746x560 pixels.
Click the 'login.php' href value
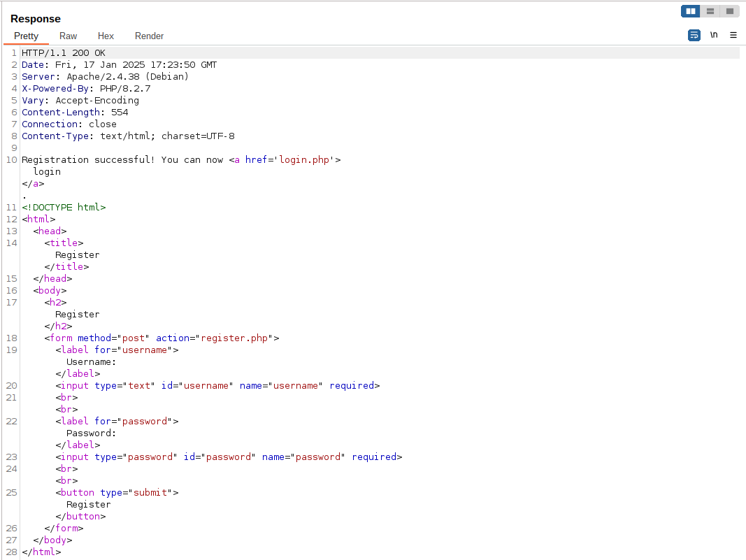point(307,160)
